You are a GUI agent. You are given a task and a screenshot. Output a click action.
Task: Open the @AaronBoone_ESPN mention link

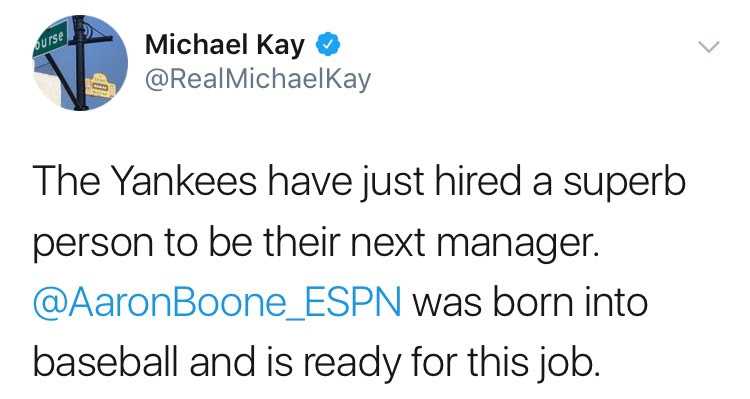click(217, 303)
